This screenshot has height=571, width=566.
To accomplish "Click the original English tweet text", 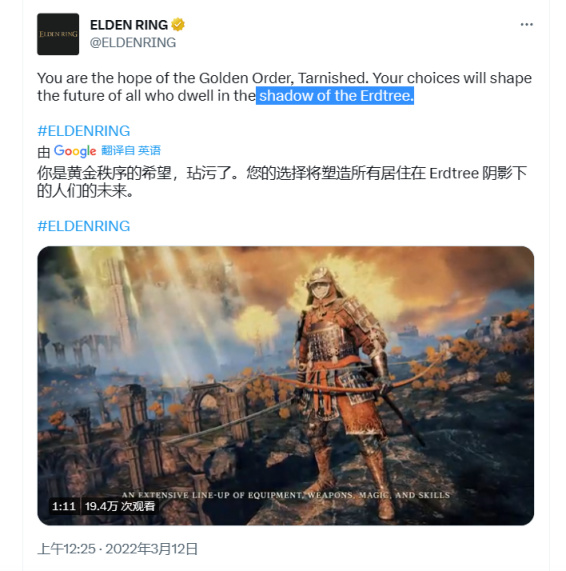I will pos(284,87).
